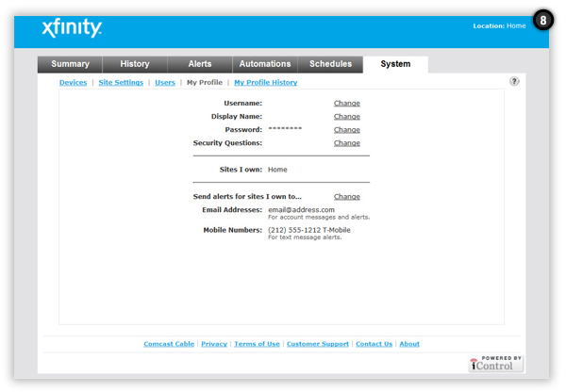Image resolution: width=566 pixels, height=392 pixels.
Task: View My Profile History
Action: (265, 83)
